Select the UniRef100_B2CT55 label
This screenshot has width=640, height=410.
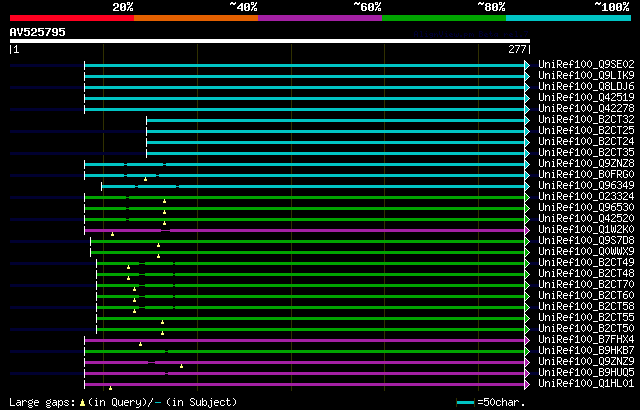586,317
